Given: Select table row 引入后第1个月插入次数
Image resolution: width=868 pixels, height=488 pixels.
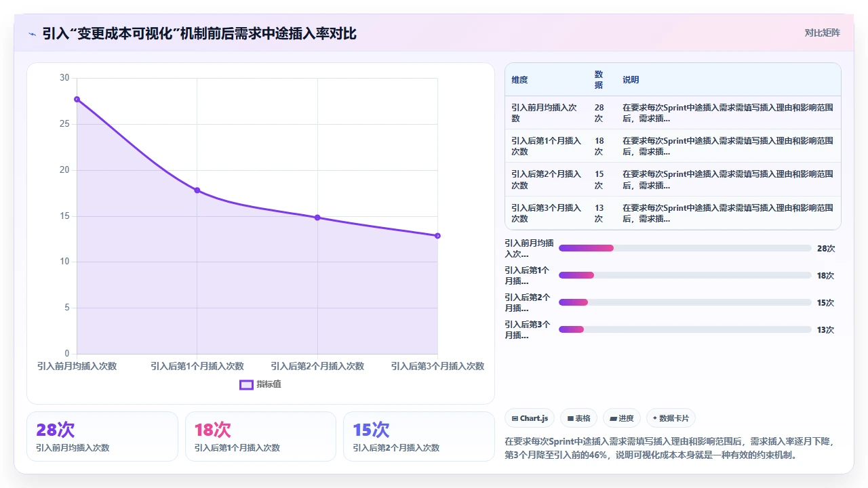Looking at the screenshot, I should coord(673,146).
